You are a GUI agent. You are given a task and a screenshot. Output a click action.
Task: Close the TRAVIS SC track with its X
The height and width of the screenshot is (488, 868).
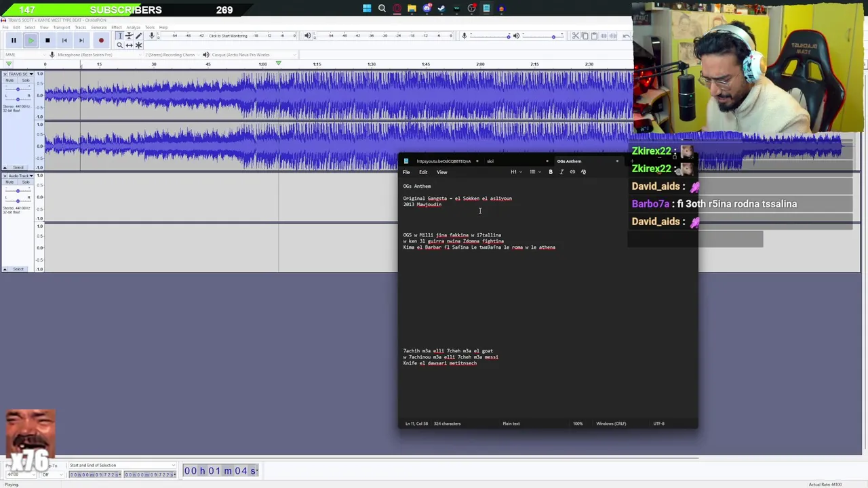tap(5, 74)
